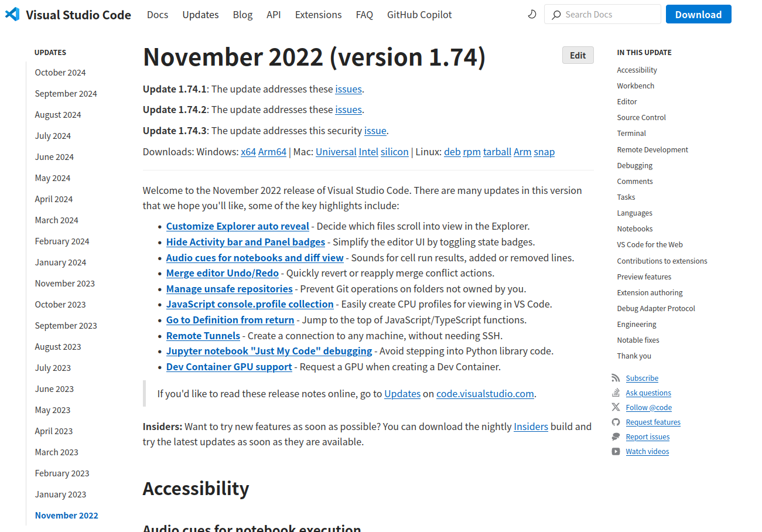The height and width of the screenshot is (532, 762).
Task: Jump to Accessibility in this update
Action: click(x=637, y=70)
